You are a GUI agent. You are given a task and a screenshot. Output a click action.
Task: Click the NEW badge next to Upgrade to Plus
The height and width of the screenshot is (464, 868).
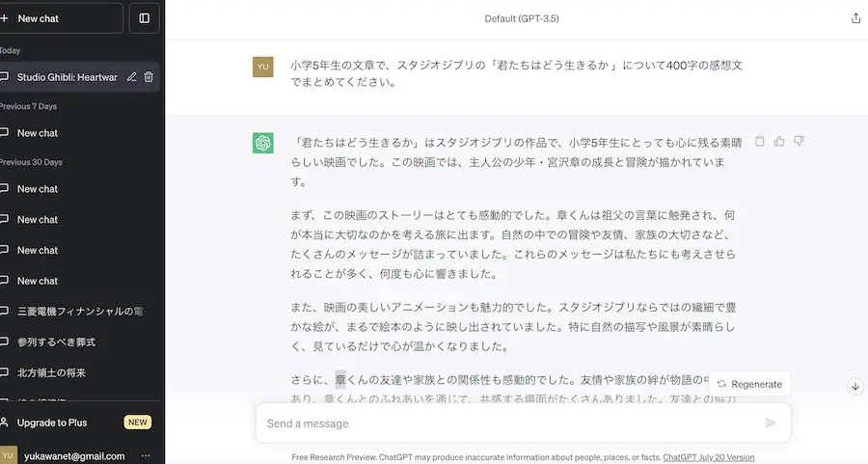(138, 423)
